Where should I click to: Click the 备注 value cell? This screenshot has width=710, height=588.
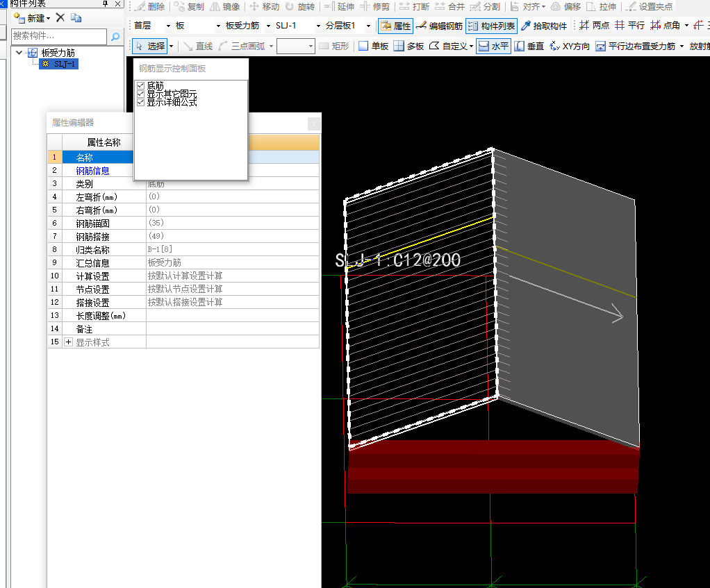pos(233,328)
